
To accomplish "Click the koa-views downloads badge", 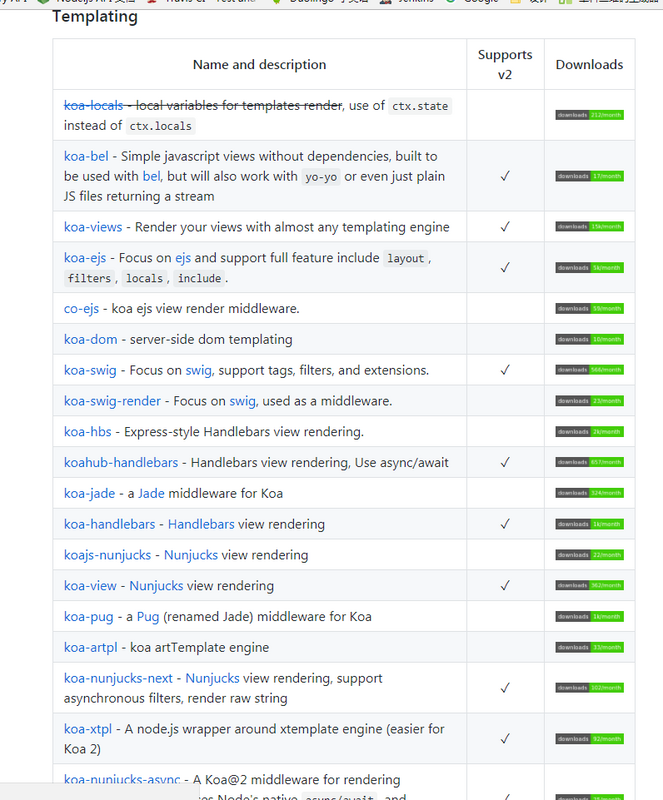I will (589, 227).
